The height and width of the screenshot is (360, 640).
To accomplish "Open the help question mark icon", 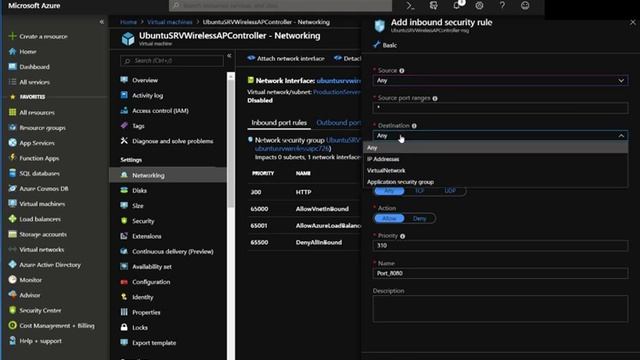I will click(502, 6).
